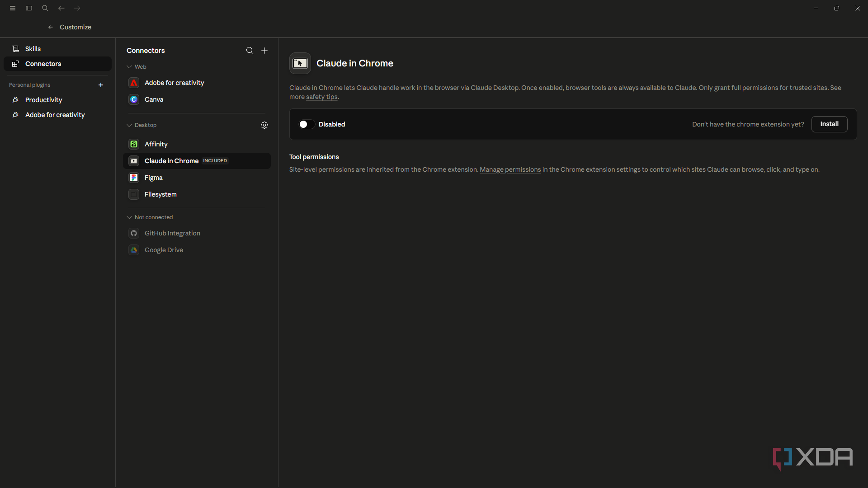Viewport: 868px width, 488px height.
Task: Click the Customize back label
Action: pyautogui.click(x=75, y=27)
